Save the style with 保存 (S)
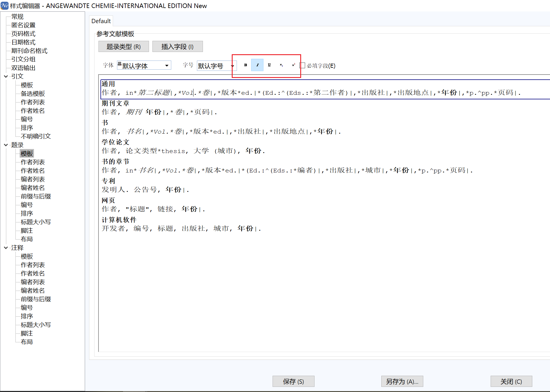The image size is (550, 392). coord(293,381)
